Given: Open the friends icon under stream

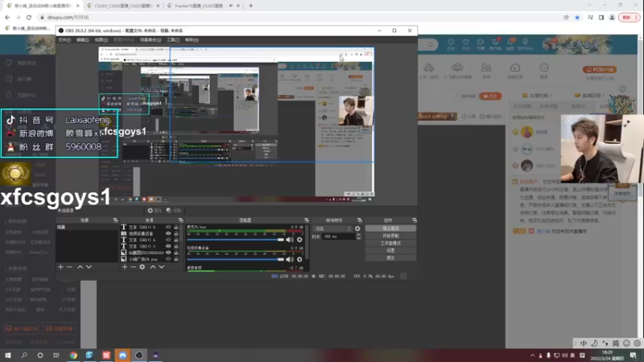Looking at the screenshot, I should click(x=486, y=68).
